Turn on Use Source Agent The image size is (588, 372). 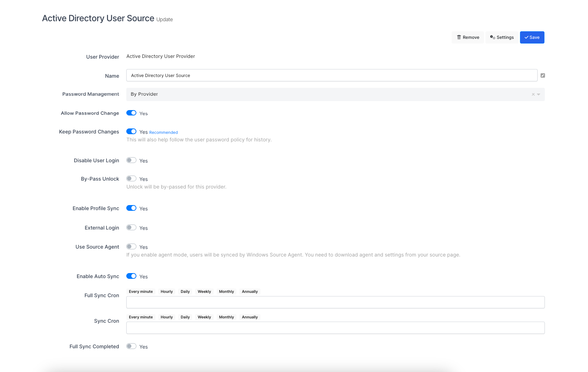click(131, 247)
